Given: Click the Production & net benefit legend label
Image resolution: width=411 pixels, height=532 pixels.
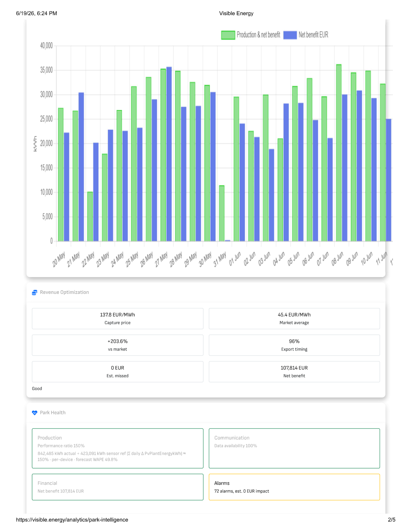Looking at the screenshot, I should 258,35.
